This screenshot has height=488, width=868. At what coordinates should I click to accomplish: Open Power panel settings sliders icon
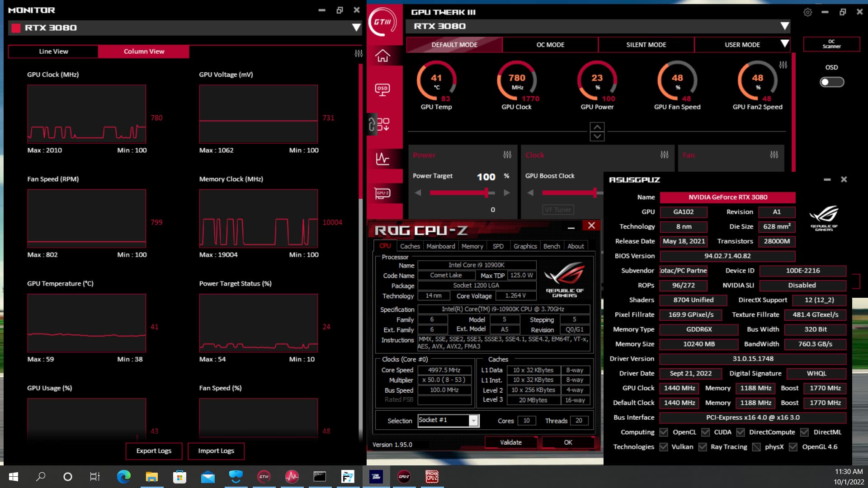tap(507, 155)
